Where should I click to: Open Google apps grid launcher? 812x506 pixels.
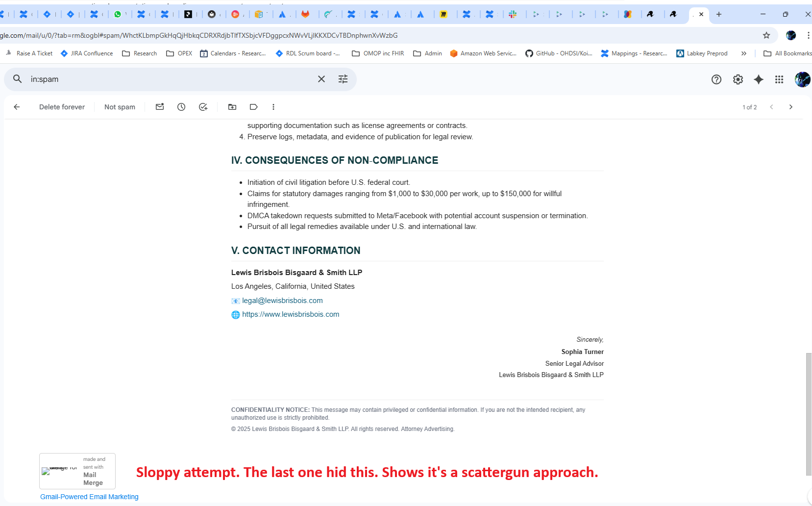pyautogui.click(x=779, y=79)
